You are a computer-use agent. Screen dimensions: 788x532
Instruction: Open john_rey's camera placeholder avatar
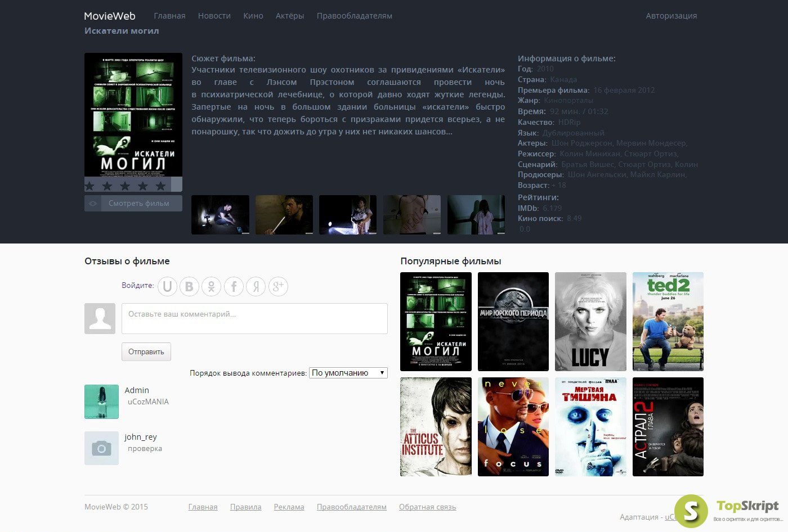point(101,448)
